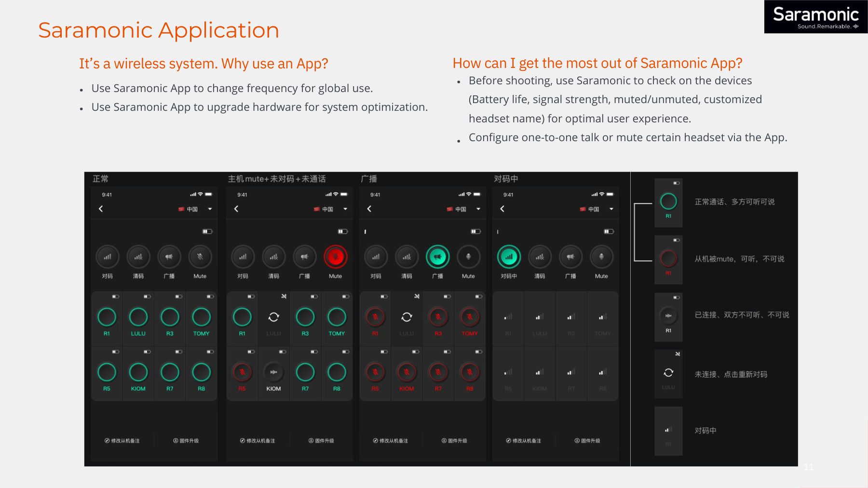Tap the green 对码中 pairing-in-progress icon

[509, 257]
